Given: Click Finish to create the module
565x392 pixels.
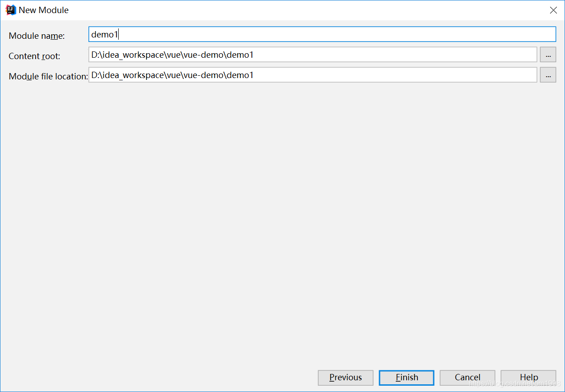Looking at the screenshot, I should pyautogui.click(x=407, y=378).
